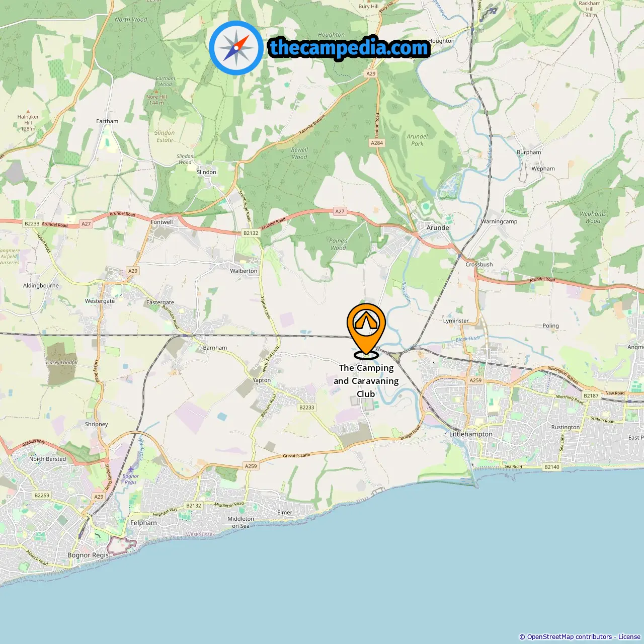Image resolution: width=644 pixels, height=644 pixels.
Task: Click the B2233 shield near Yapton
Action: (x=307, y=408)
